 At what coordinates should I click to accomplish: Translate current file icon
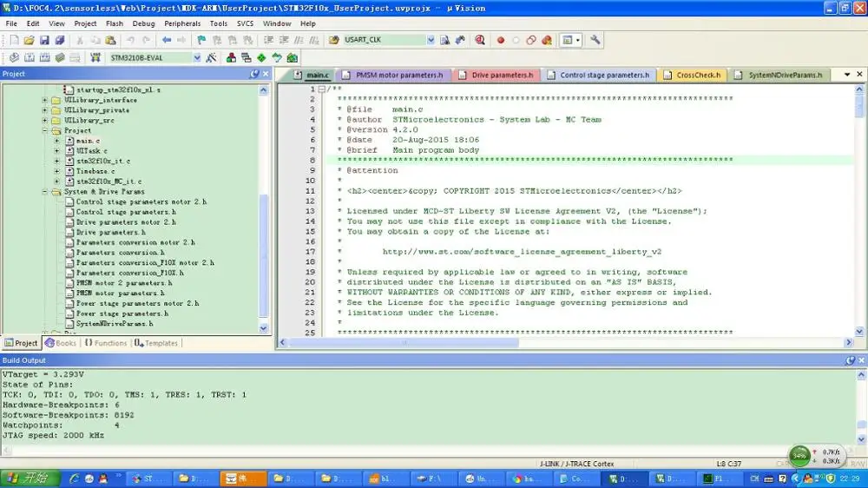tap(14, 57)
